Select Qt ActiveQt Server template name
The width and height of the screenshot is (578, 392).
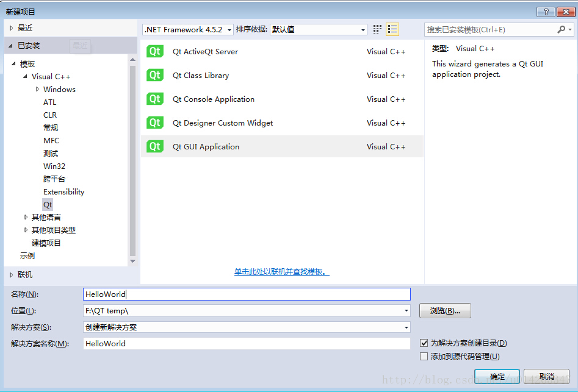point(205,52)
